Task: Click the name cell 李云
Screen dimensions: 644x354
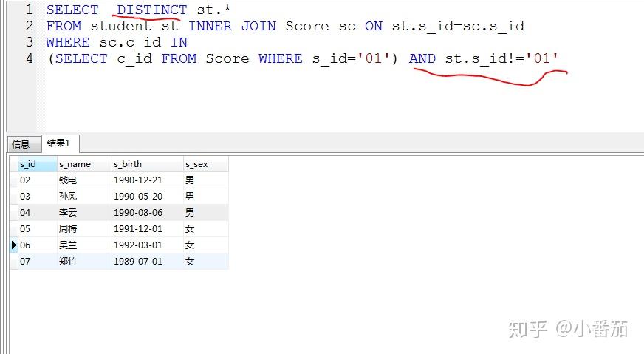Action: [x=84, y=213]
